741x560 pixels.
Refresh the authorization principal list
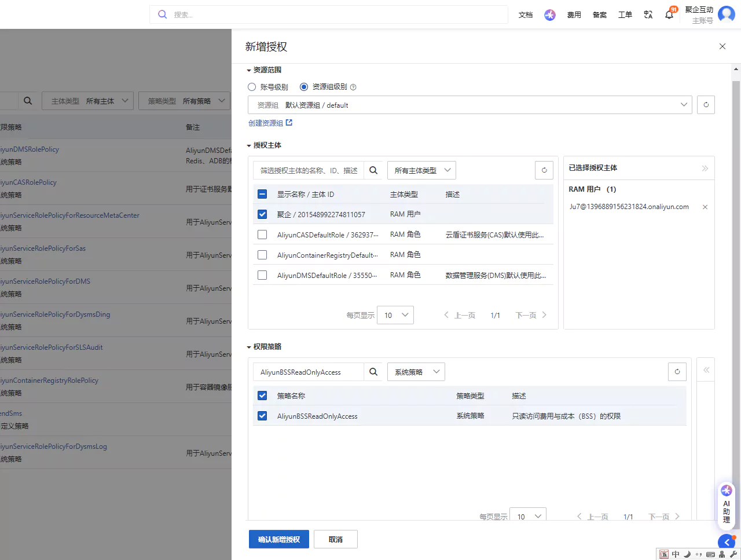[544, 170]
